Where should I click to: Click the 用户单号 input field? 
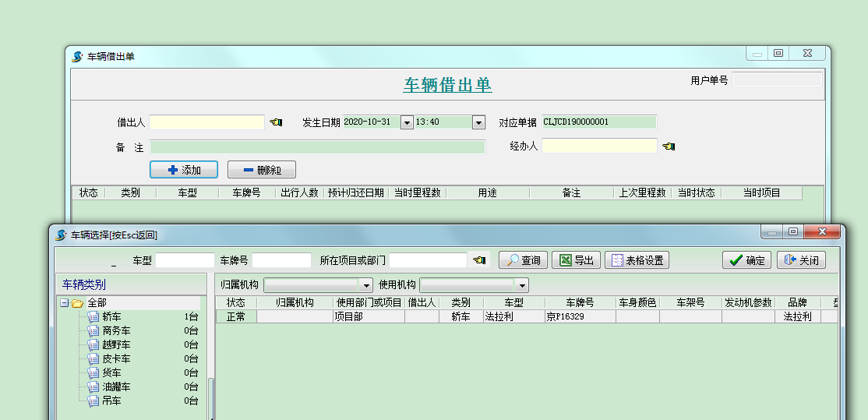point(777,79)
